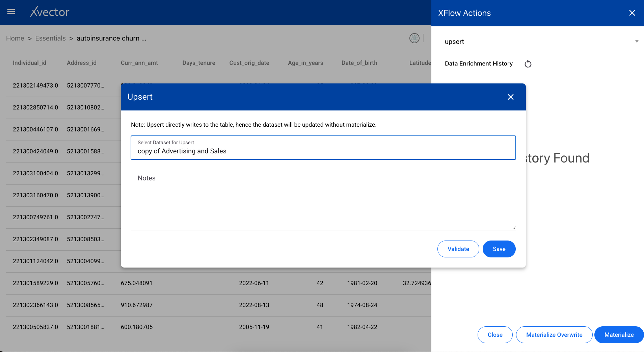Image resolution: width=644 pixels, height=352 pixels.
Task: Click birth date 1982-04-22
Action: (362, 327)
